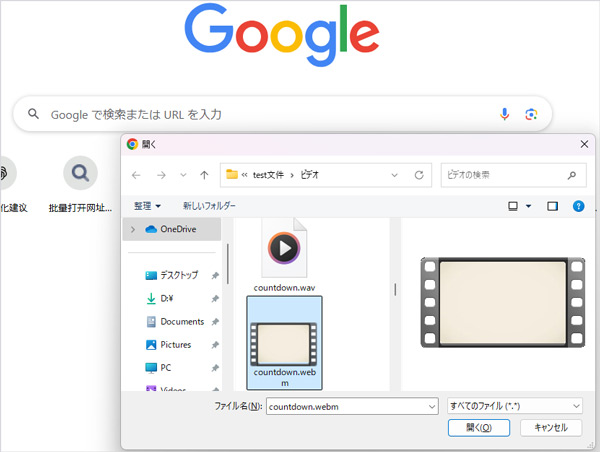Click the navigation pane vertical scrollbar

pyautogui.click(x=228, y=264)
